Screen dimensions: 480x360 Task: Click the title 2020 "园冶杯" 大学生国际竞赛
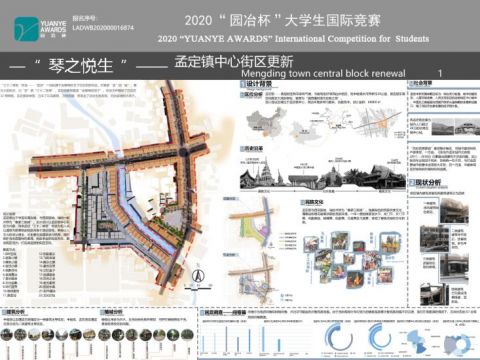coord(283,21)
